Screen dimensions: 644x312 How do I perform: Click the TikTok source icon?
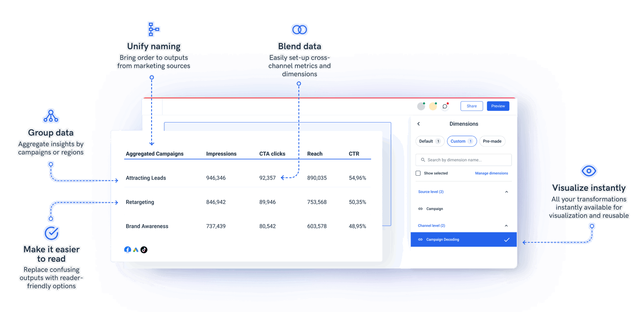[144, 249]
